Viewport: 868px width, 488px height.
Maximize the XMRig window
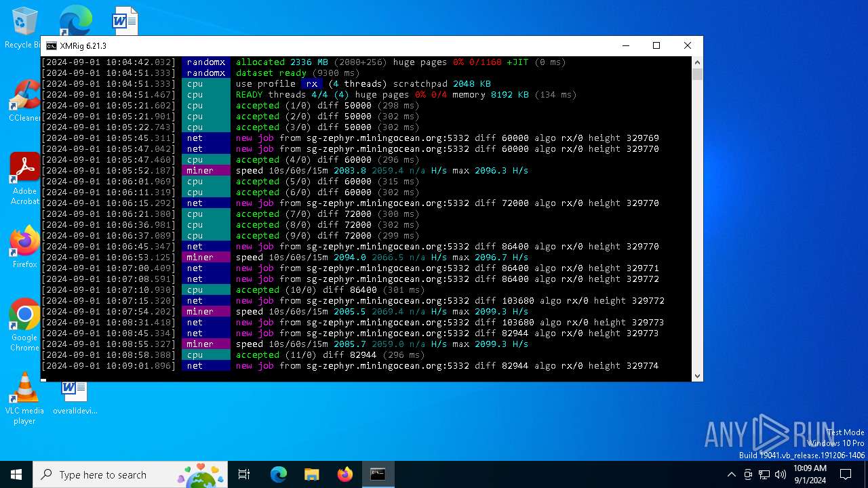pos(656,46)
